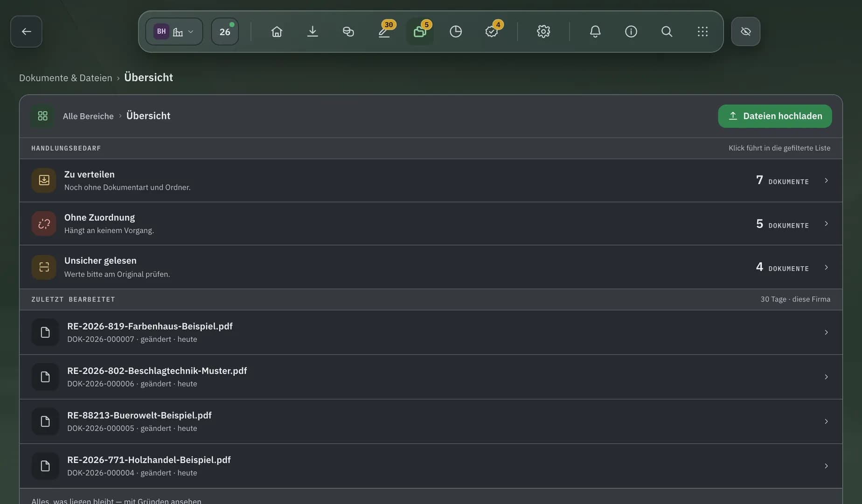Open the coins payments icon
This screenshot has width=862, height=504.
coord(348,31)
